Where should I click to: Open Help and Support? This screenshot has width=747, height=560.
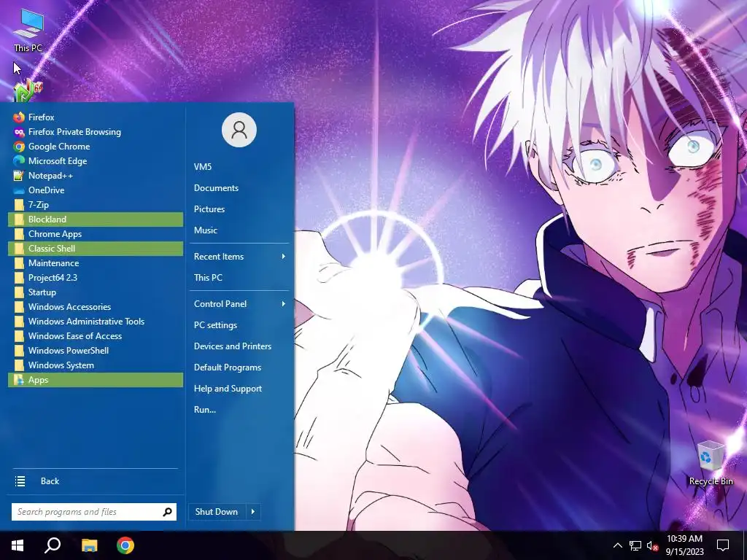[239, 389]
